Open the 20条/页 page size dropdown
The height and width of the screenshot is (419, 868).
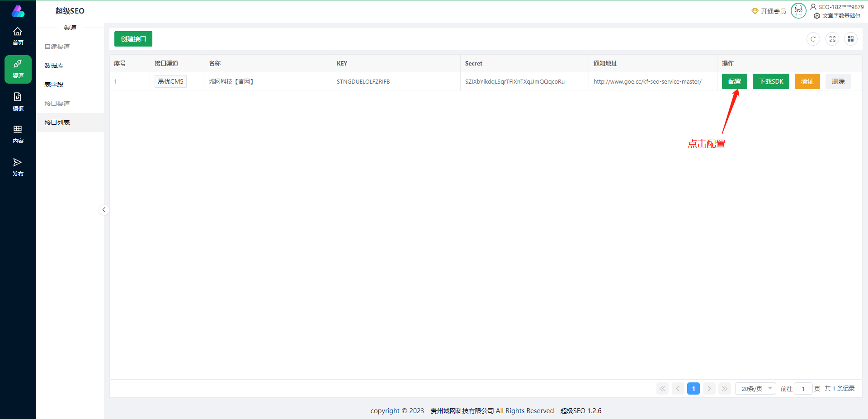(x=755, y=389)
